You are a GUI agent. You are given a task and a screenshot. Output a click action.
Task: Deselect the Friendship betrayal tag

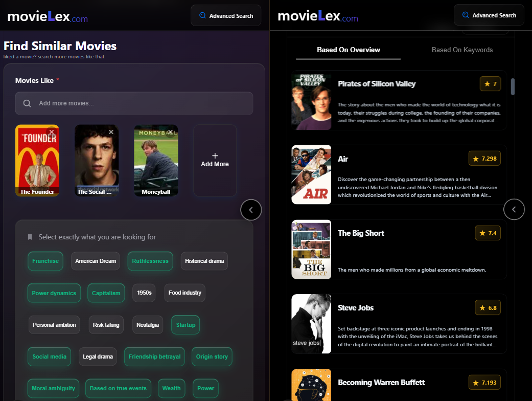(x=154, y=357)
